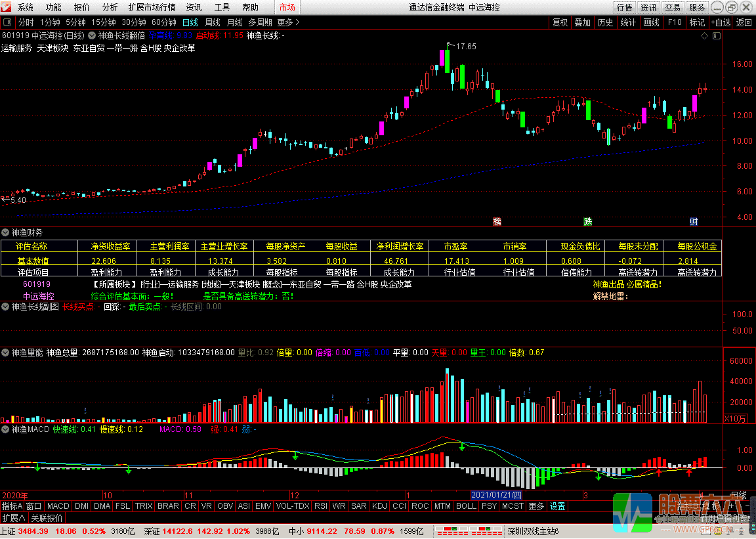The image size is (756, 539).
Task: Open the 扩展 expander at bottom
Action: coord(14,518)
